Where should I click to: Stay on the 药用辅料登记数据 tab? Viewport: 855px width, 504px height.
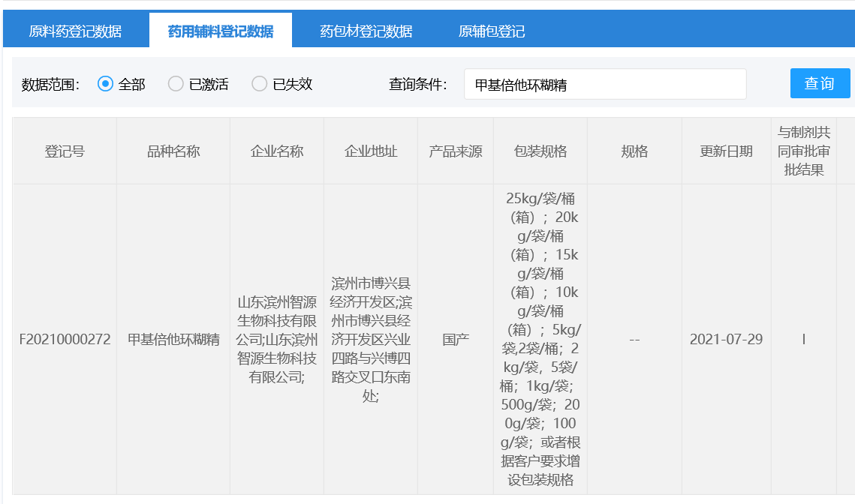[220, 30]
